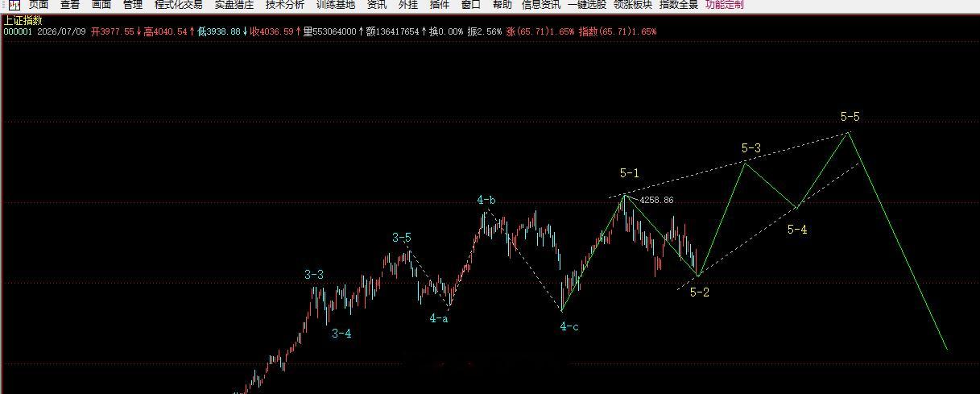980x394 pixels.
Task: Click the 3-3 wave label
Action: click(314, 275)
